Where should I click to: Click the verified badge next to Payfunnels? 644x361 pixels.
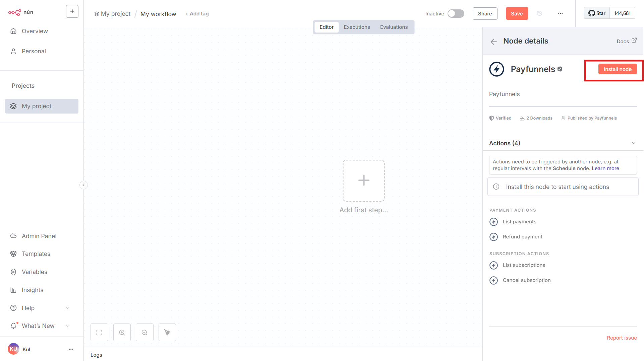coord(560,69)
